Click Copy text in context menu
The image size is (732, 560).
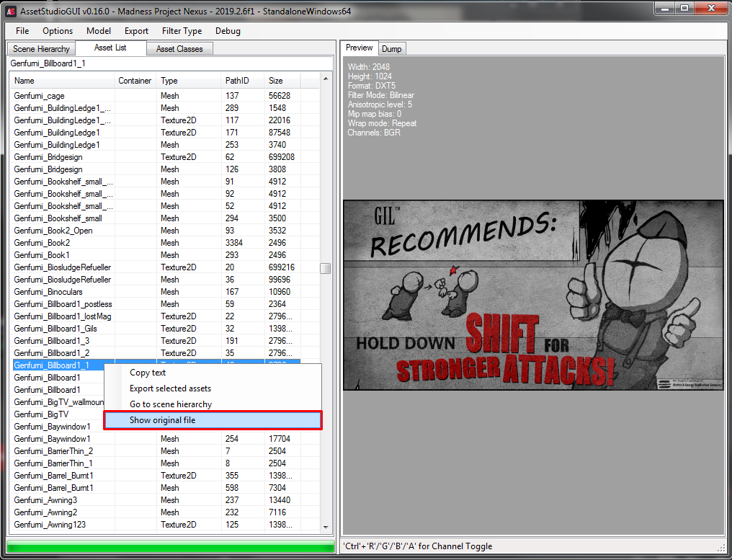click(x=148, y=373)
